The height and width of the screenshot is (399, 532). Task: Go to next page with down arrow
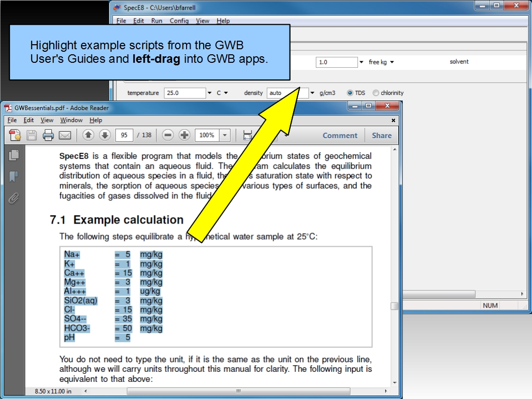pyautogui.click(x=105, y=135)
